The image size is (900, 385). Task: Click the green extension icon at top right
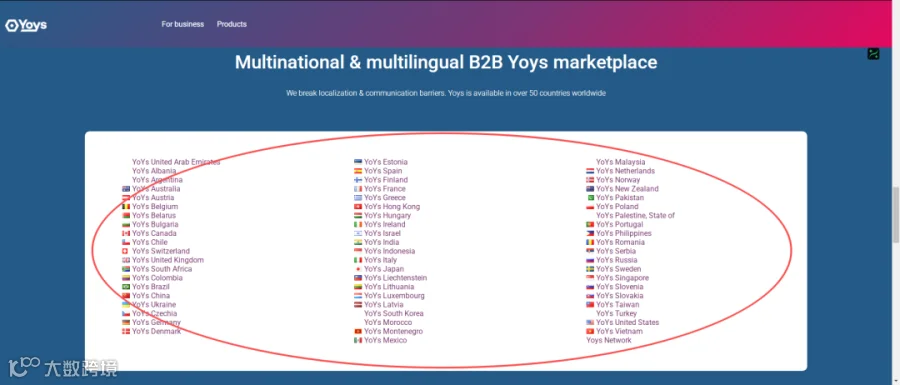click(873, 54)
